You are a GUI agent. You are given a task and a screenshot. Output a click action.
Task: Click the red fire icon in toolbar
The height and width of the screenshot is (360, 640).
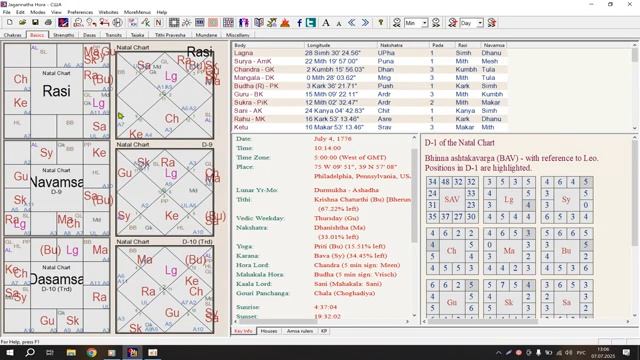click(x=285, y=23)
